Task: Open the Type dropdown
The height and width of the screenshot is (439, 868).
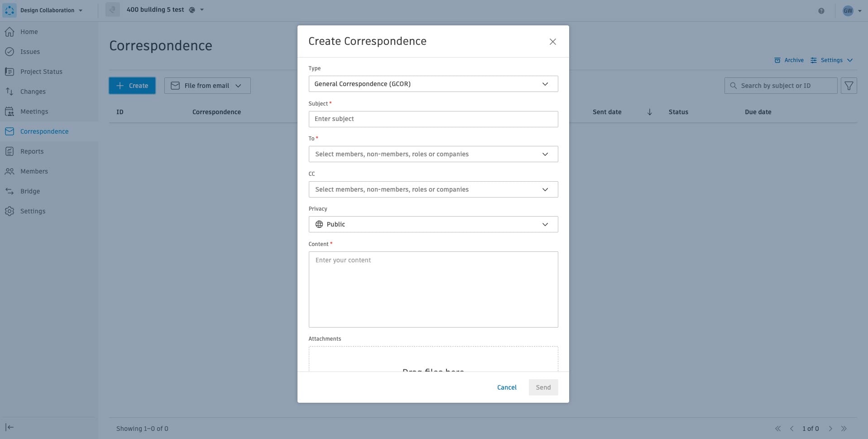Action: 433,84
